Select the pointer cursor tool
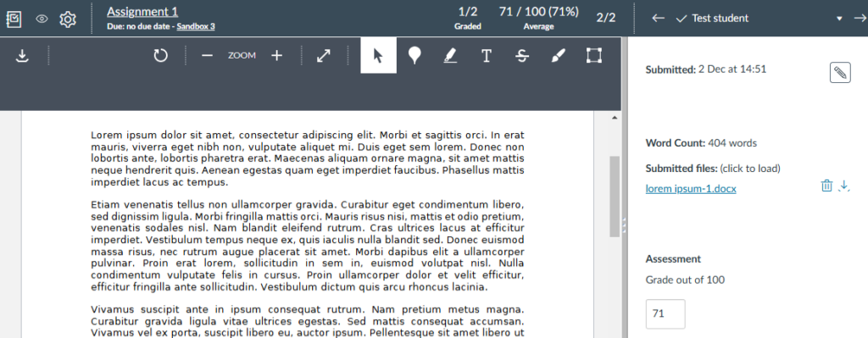Viewport: 868px width, 338px height. click(x=379, y=55)
